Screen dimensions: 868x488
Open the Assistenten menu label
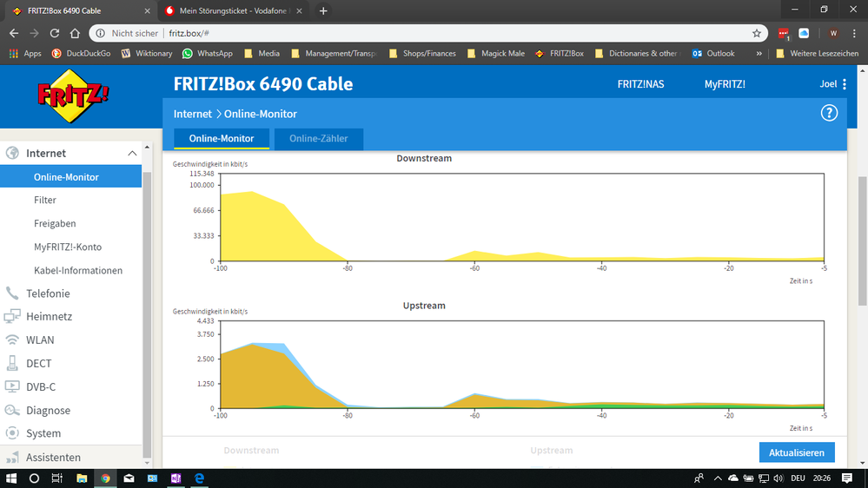click(x=53, y=457)
